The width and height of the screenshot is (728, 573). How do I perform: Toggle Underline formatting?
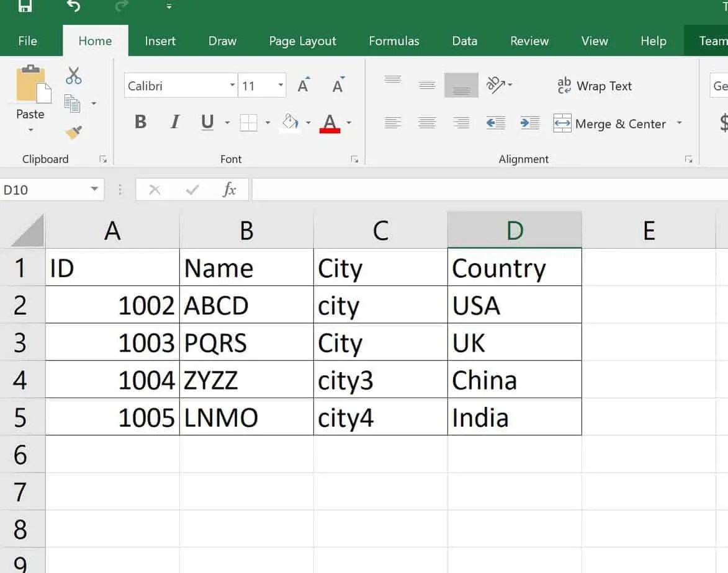click(207, 122)
